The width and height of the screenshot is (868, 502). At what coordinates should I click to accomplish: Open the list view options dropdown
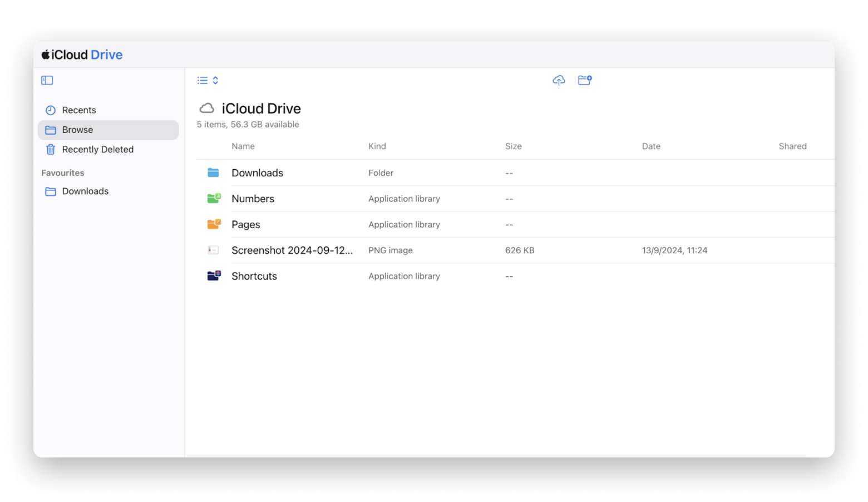tap(208, 81)
